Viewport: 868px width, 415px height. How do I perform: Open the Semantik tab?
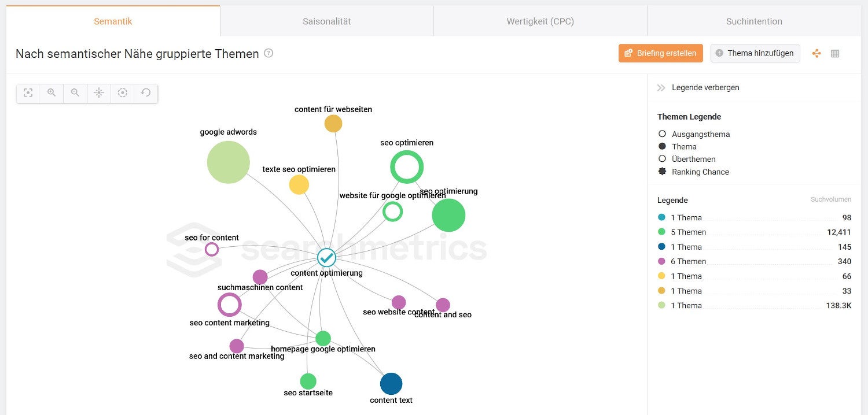[x=113, y=21]
